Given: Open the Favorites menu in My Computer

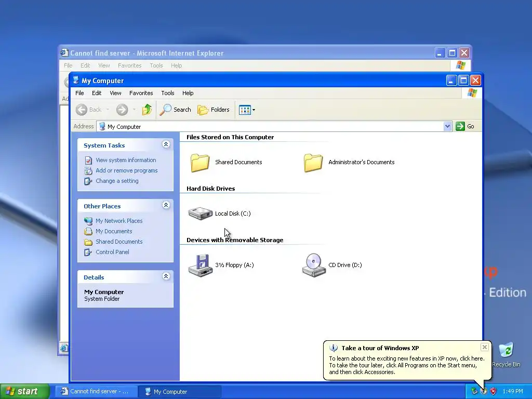Looking at the screenshot, I should pyautogui.click(x=141, y=93).
